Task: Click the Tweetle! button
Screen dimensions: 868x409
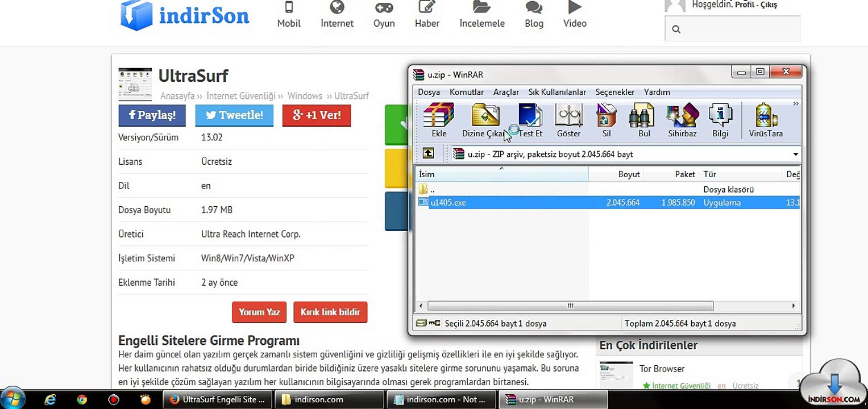Action: (234, 115)
